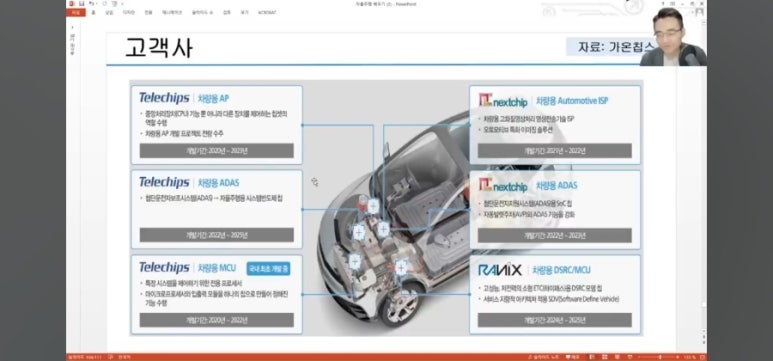The image size is (773, 361).
Task: Select the nextchip 차량용 Automotive ISP heading
Action: [x=543, y=101]
